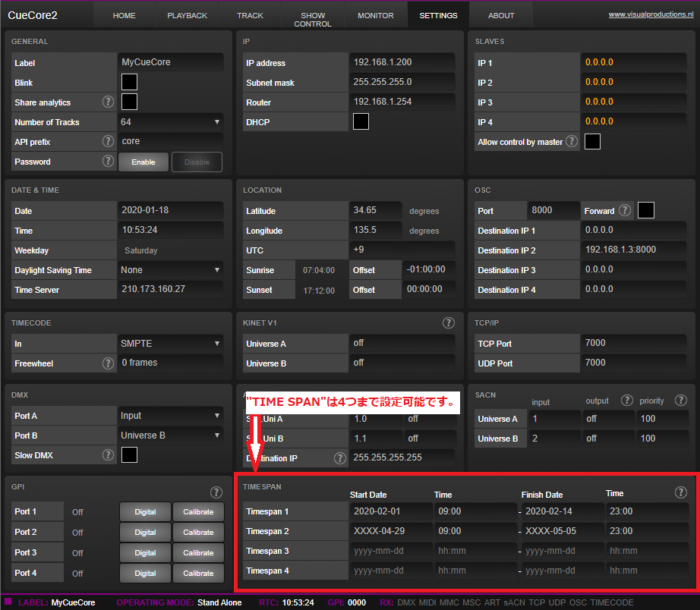Click KiNET V1 panel help icon
The width and height of the screenshot is (700, 610).
(x=448, y=322)
